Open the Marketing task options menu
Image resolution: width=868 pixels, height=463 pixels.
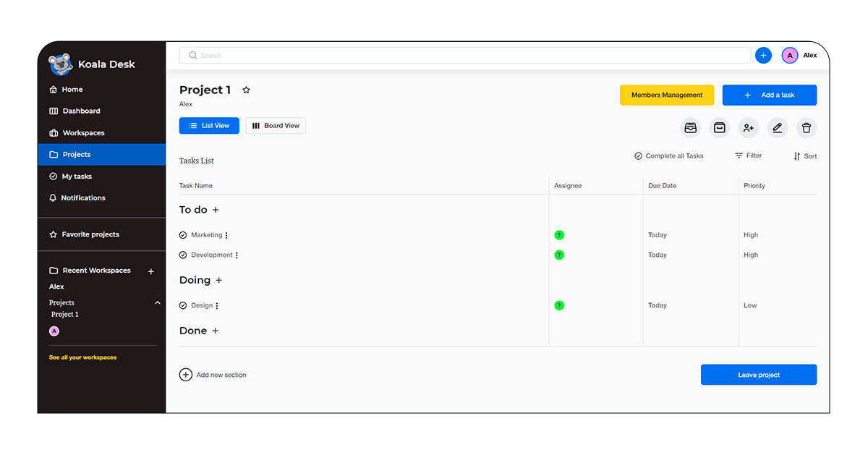[x=226, y=235]
